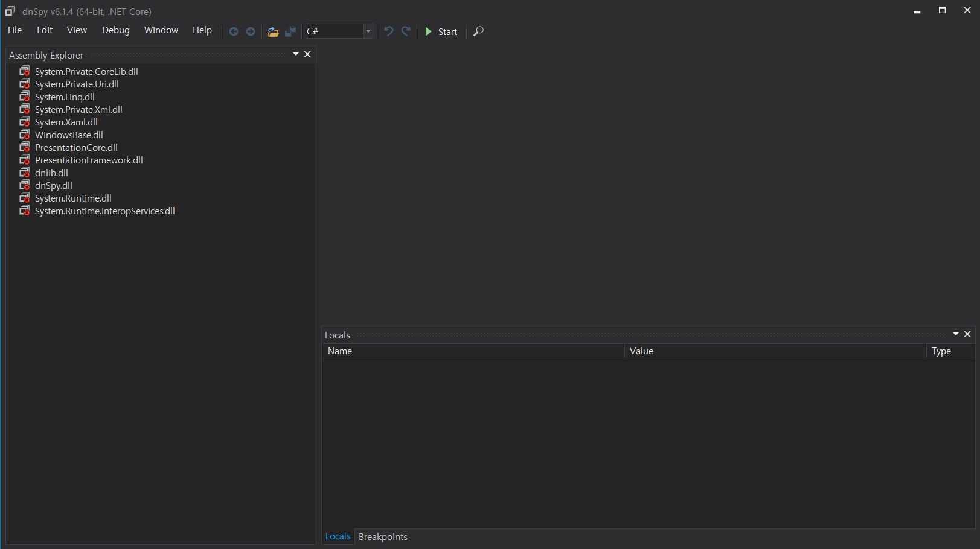Open the File menu
The width and height of the screenshot is (980, 549).
[x=15, y=30]
